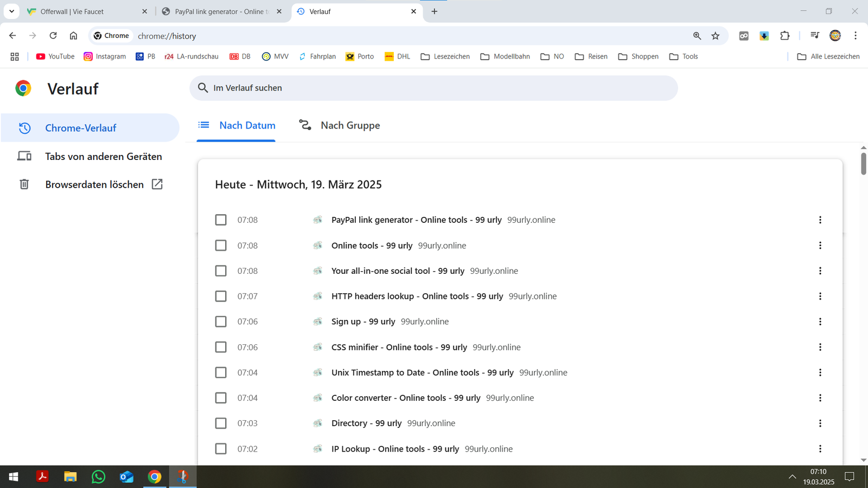Screen dimensions: 868x488
Task: Open Outlook from the taskbar
Action: [x=126, y=477]
